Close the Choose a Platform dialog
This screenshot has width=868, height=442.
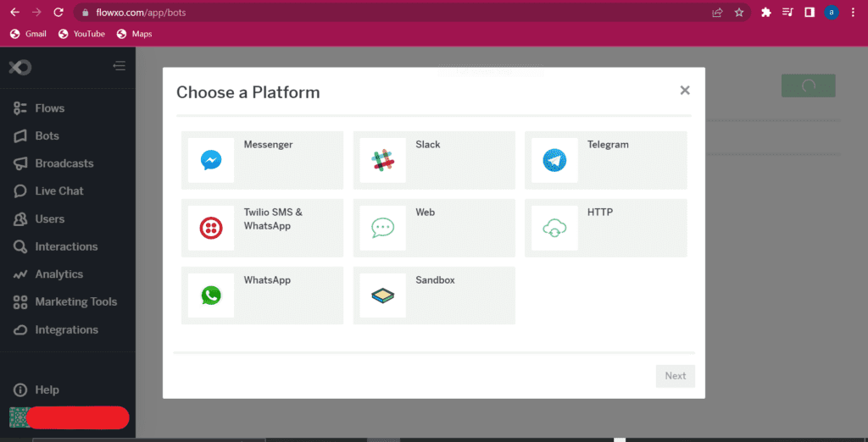pos(685,90)
